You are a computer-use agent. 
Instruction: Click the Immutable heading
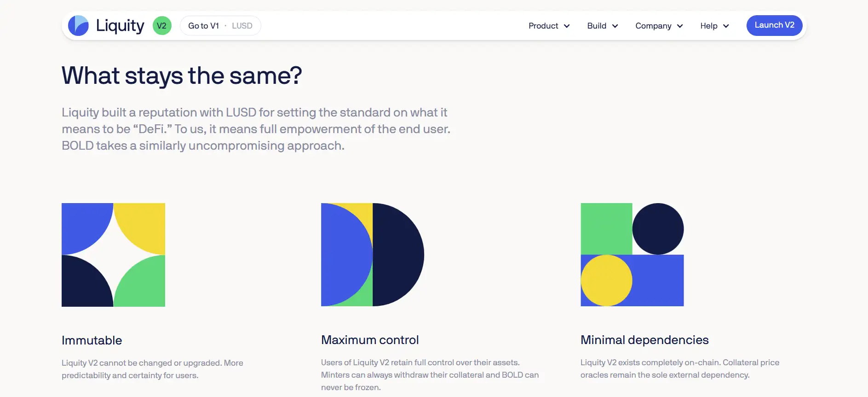[x=92, y=340]
